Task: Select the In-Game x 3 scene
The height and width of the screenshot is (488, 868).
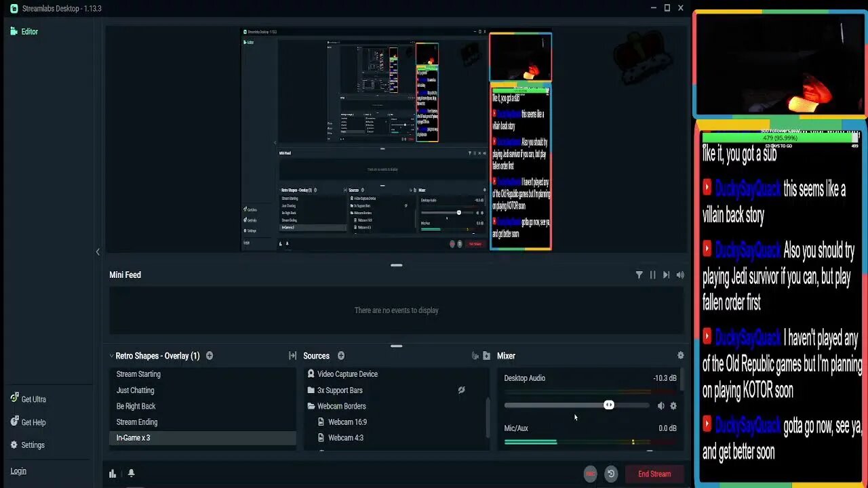Action: tap(202, 438)
